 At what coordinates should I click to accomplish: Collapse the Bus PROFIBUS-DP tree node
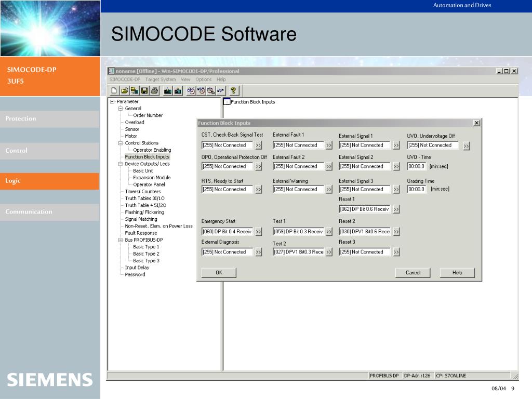pos(121,240)
